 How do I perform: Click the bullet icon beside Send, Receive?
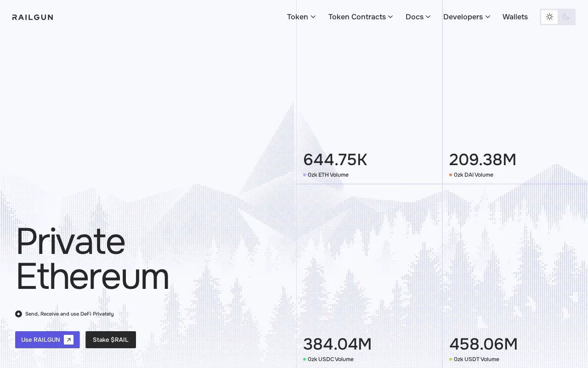pos(18,314)
